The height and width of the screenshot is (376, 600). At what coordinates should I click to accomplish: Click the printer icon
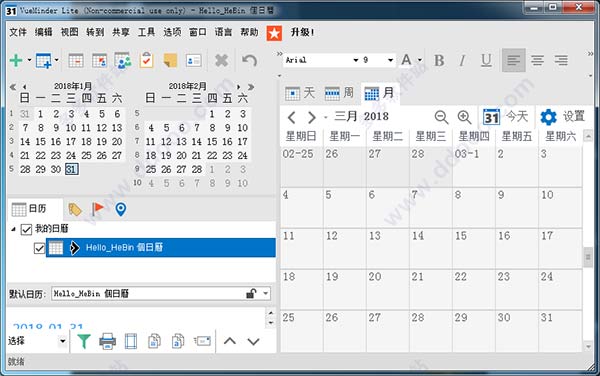tap(108, 341)
